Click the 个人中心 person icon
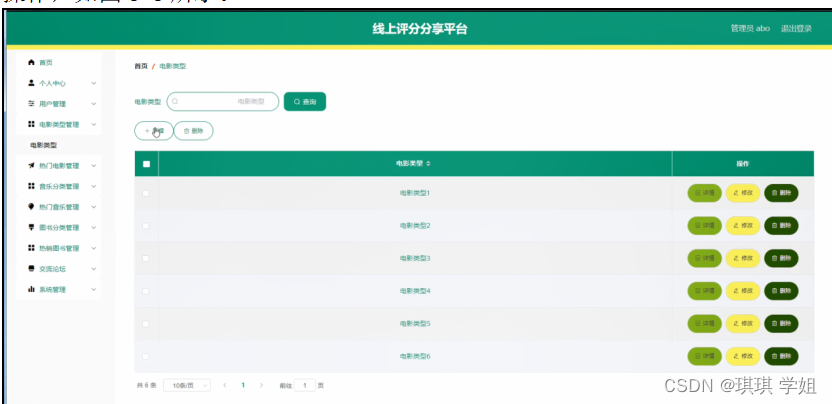The image size is (832, 404). point(31,83)
